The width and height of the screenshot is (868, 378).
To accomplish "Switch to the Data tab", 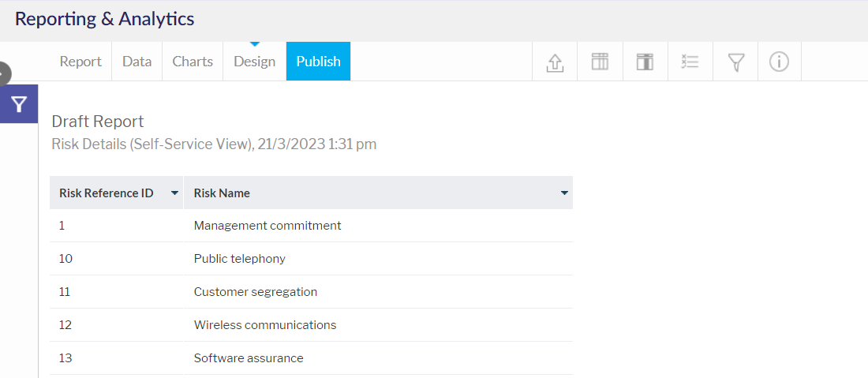I will tap(137, 62).
